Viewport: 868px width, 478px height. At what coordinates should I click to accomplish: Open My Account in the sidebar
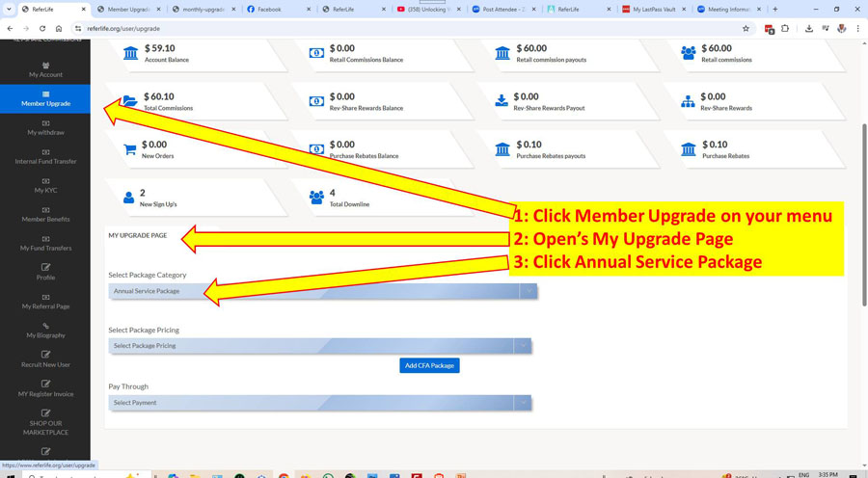[x=45, y=69]
